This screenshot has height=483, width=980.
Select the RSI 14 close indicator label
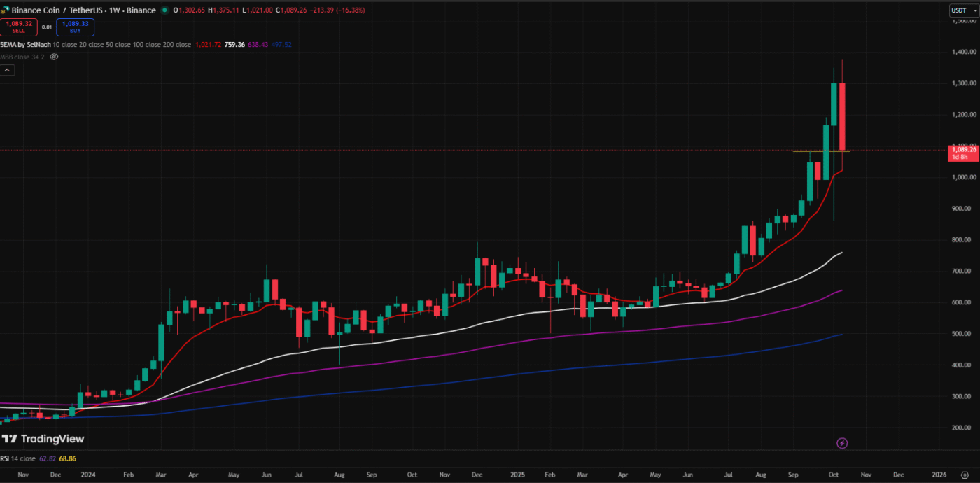click(x=17, y=458)
